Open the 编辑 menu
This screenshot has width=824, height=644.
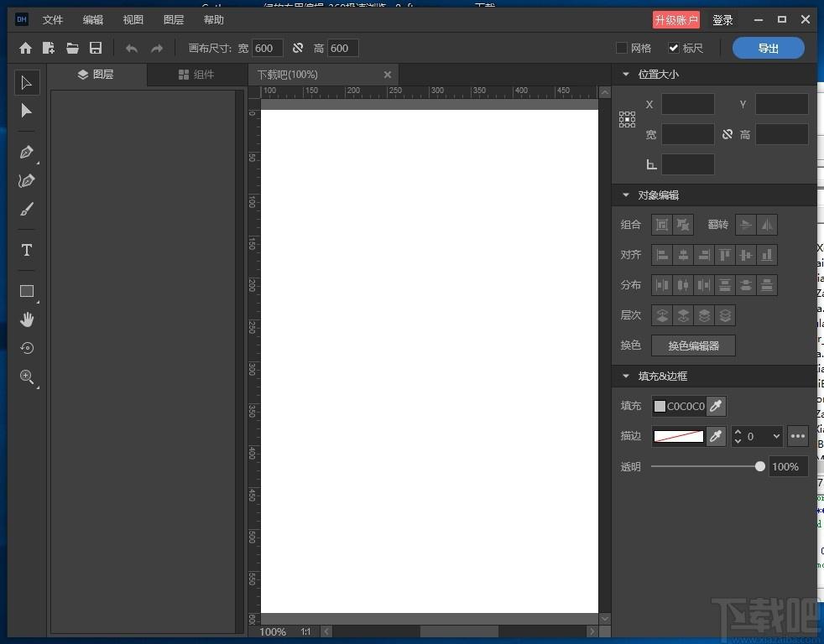[93, 20]
